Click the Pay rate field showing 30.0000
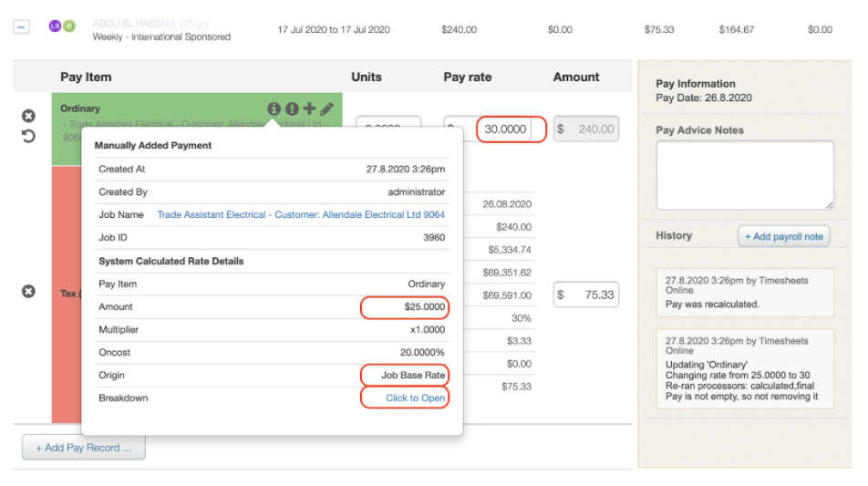Image resolution: width=868 pixels, height=486 pixels. pyautogui.click(x=505, y=129)
